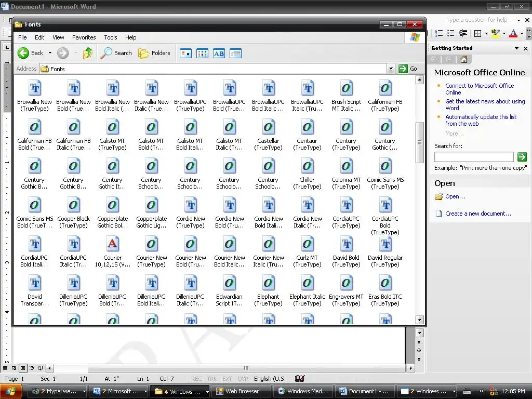
Task: Open the Tools menu in Fonts window
Action: click(110, 37)
